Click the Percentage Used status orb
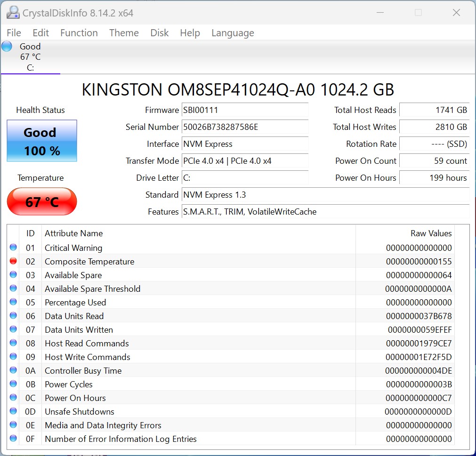Screen dimensions: 476x456 13,302
